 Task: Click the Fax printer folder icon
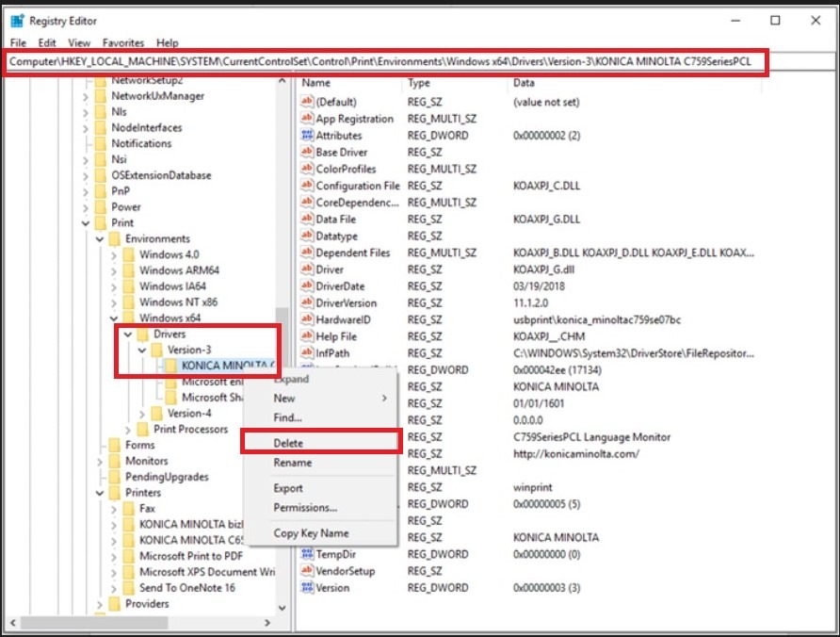pyautogui.click(x=130, y=509)
